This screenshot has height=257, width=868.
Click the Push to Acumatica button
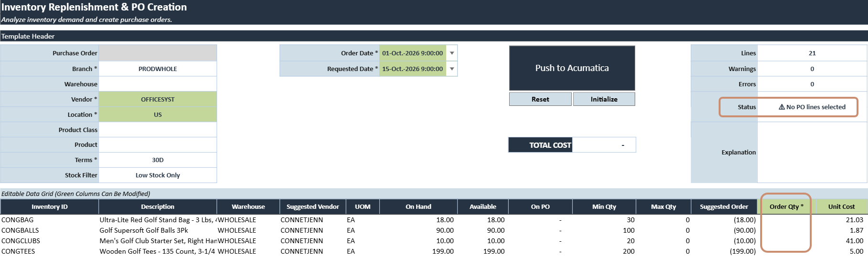pyautogui.click(x=572, y=68)
